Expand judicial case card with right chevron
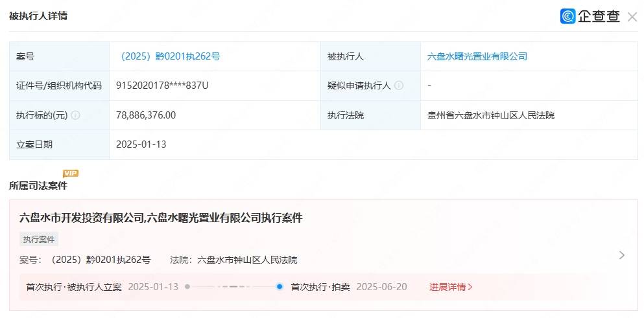644x318 pixels. 622,255
